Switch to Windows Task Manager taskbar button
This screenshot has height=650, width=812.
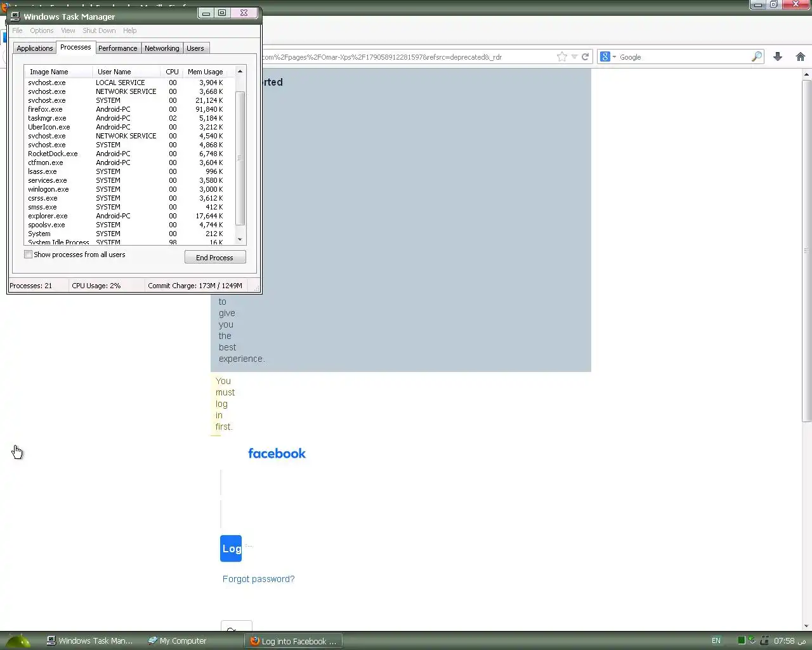pos(90,641)
